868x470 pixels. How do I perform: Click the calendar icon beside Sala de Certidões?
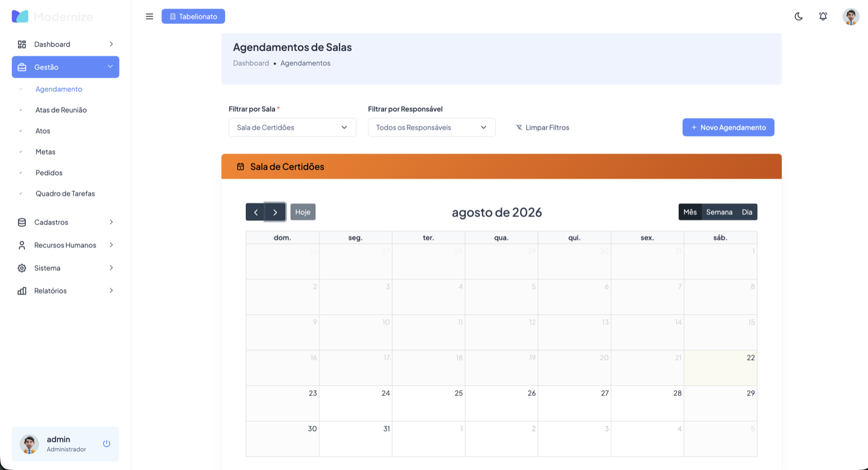tap(240, 167)
